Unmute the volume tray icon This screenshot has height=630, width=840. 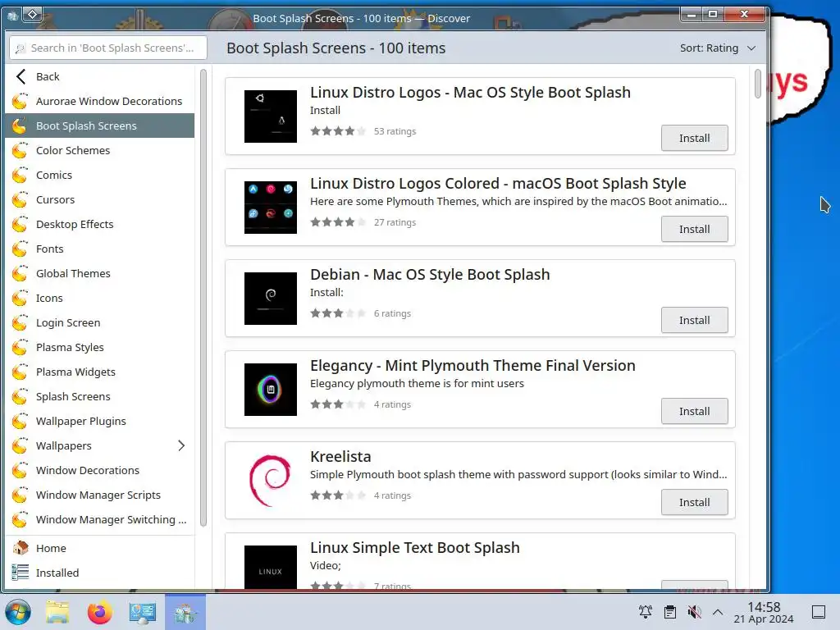(694, 612)
